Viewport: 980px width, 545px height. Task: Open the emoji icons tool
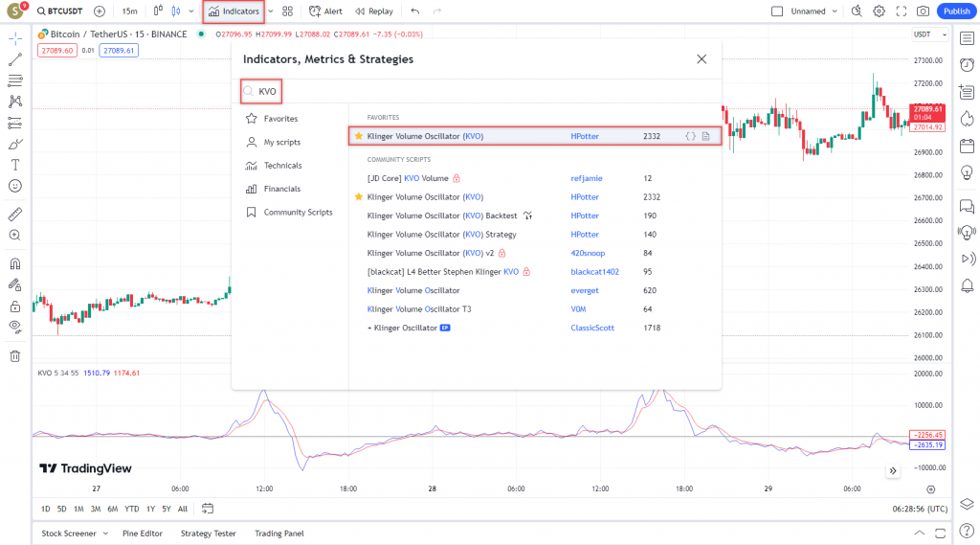tap(15, 186)
